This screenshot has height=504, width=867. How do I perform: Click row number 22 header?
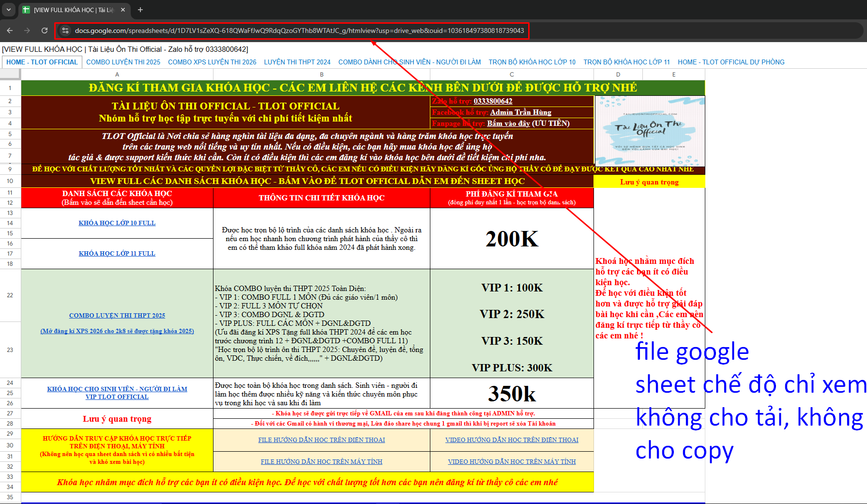[10, 295]
